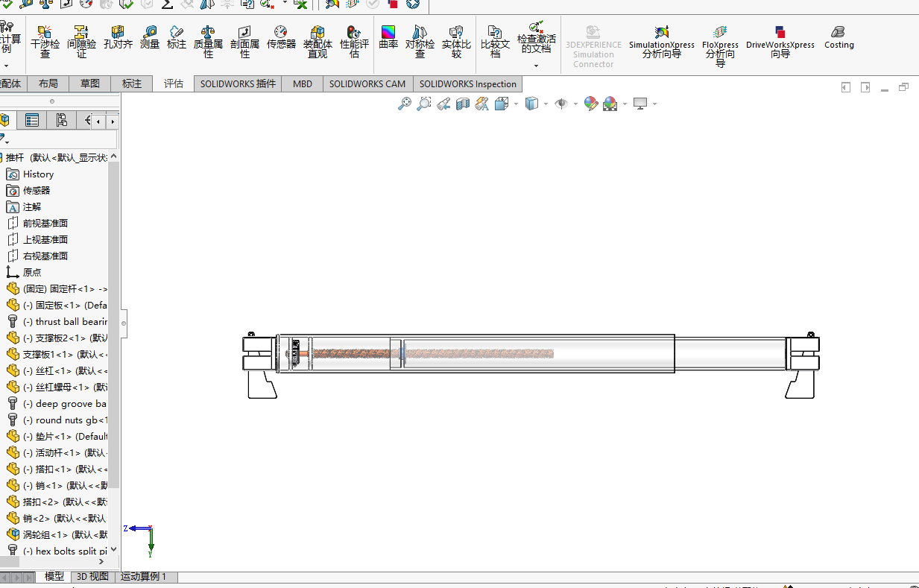Switch to the ConfigurationManager tab icon

click(61, 120)
